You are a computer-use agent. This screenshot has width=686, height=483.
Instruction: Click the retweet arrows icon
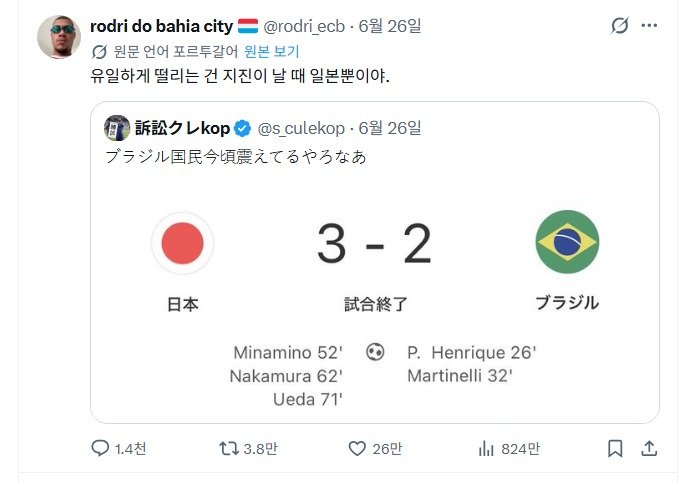(x=228, y=448)
